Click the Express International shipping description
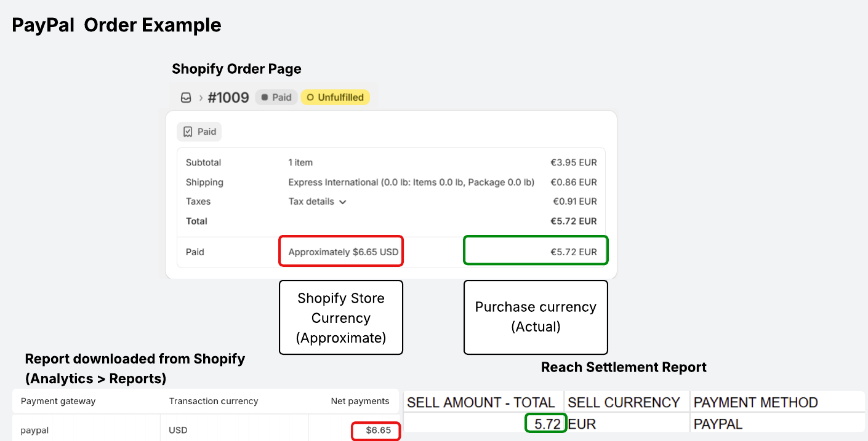The height and width of the screenshot is (441, 868). click(411, 182)
